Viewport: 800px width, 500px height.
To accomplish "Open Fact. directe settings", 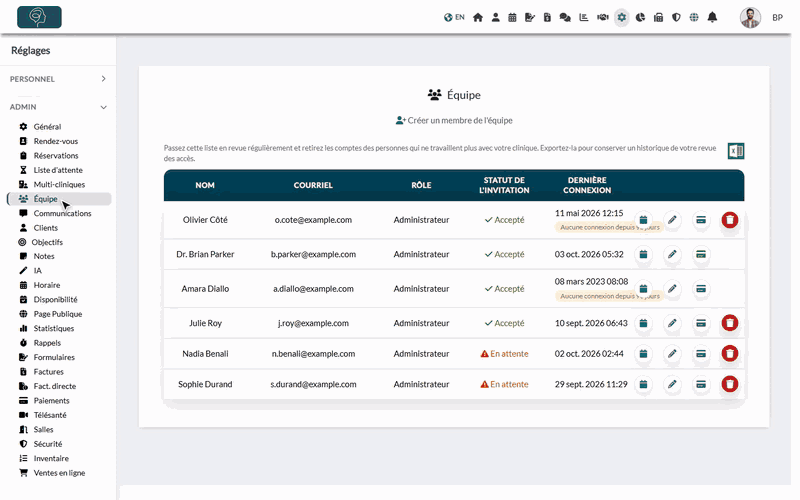I will pyautogui.click(x=55, y=386).
